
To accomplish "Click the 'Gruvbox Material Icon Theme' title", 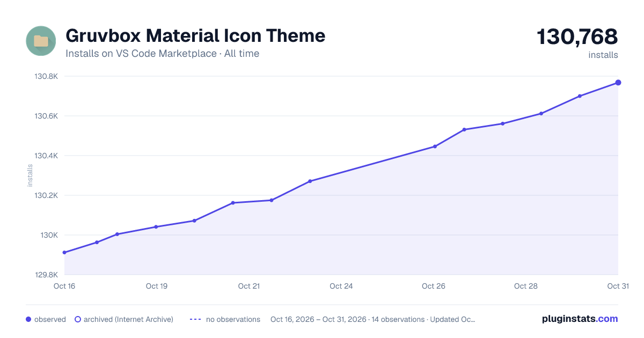I will click(x=195, y=36).
